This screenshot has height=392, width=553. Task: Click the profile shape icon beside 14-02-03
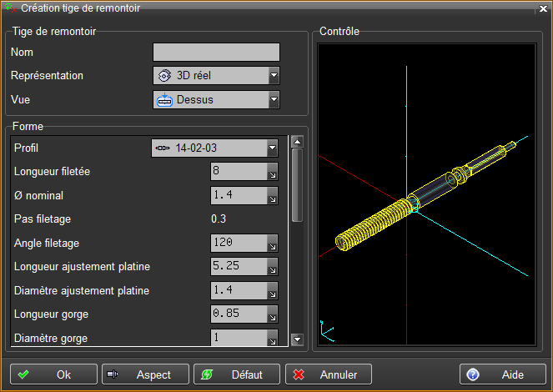click(x=163, y=148)
